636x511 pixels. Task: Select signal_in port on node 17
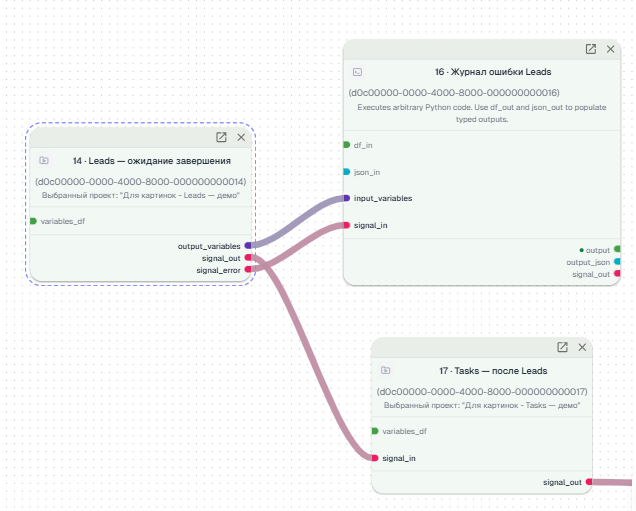375,458
